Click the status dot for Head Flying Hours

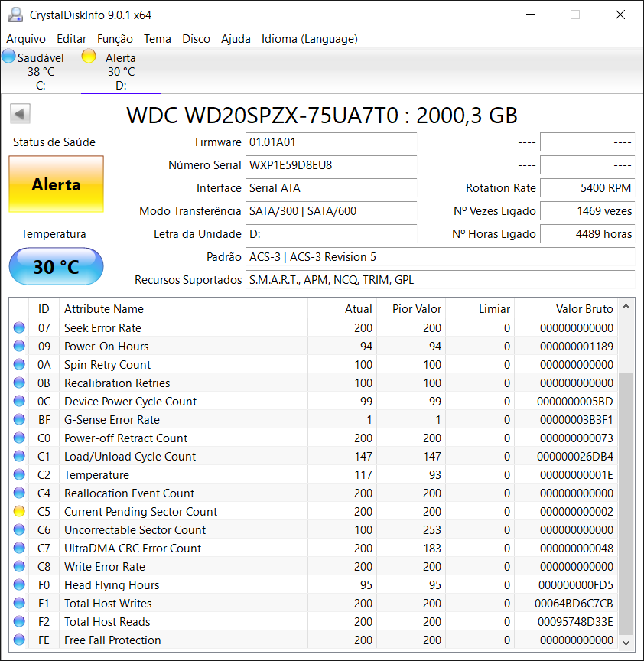pyautogui.click(x=19, y=584)
